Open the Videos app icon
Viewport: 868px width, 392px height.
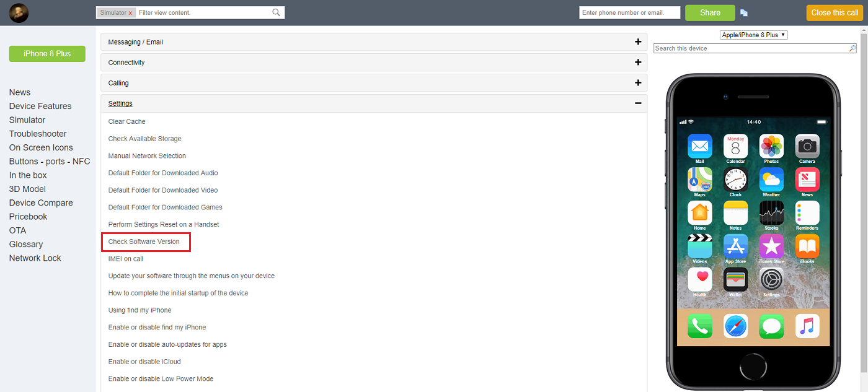click(700, 246)
